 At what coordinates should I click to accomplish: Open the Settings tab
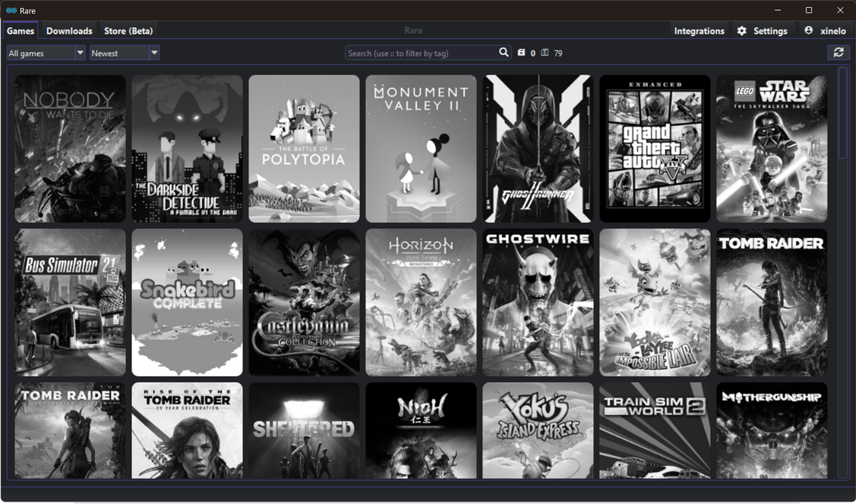tap(762, 31)
